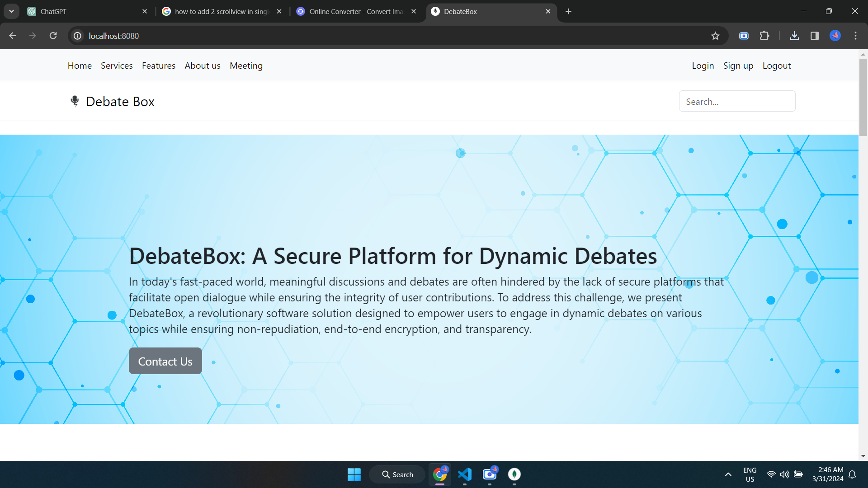Focus the Search... input field
This screenshot has height=488, width=868.
pyautogui.click(x=737, y=101)
